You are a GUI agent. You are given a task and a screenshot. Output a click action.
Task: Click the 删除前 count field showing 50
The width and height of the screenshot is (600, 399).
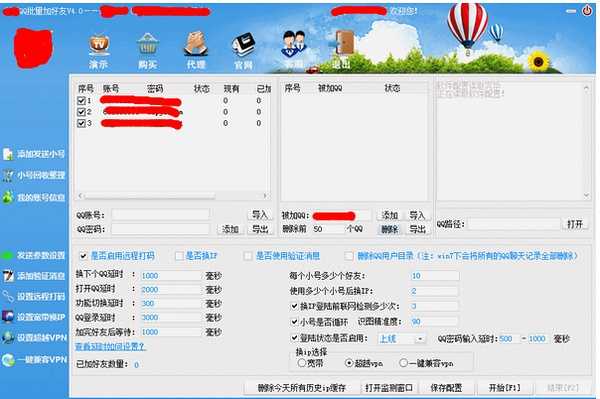(328, 229)
